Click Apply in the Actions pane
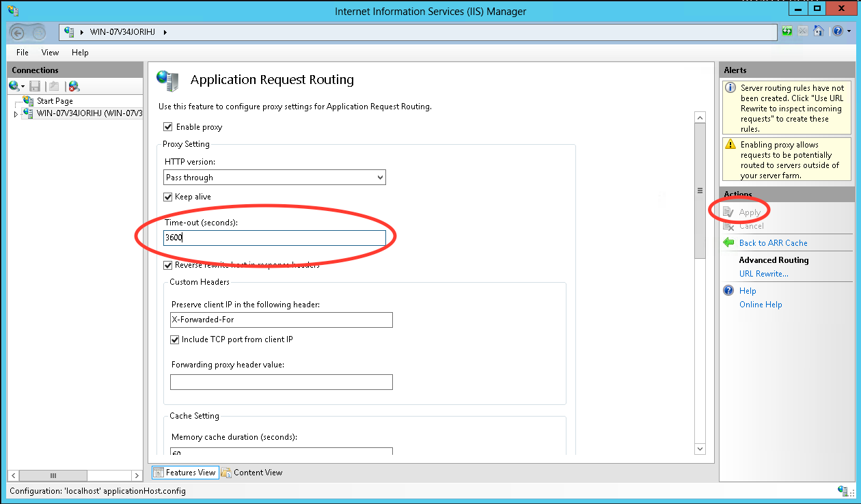This screenshot has height=504, width=861. (x=750, y=212)
